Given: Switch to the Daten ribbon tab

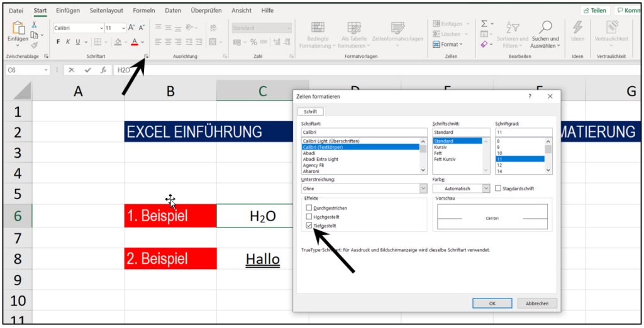Looking at the screenshot, I should point(173,11).
